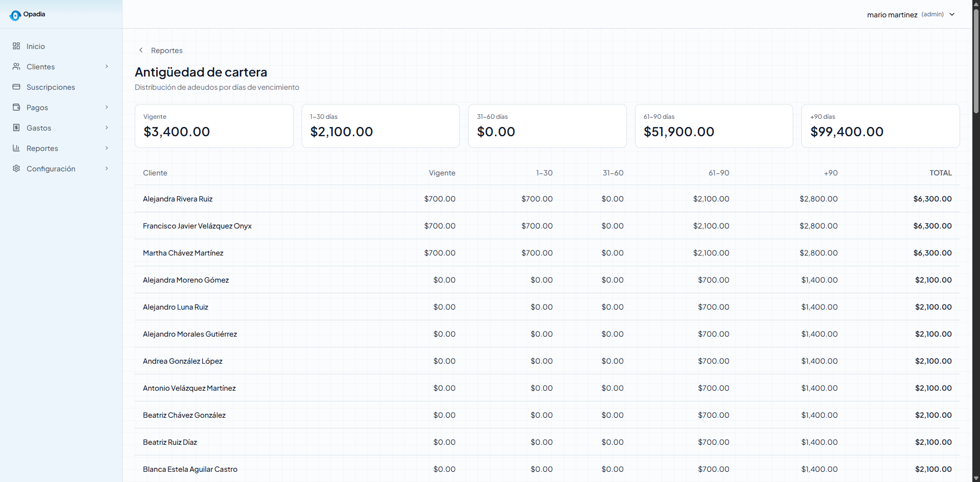Click the Configuración gear icon
The width and height of the screenshot is (980, 482).
click(16, 168)
